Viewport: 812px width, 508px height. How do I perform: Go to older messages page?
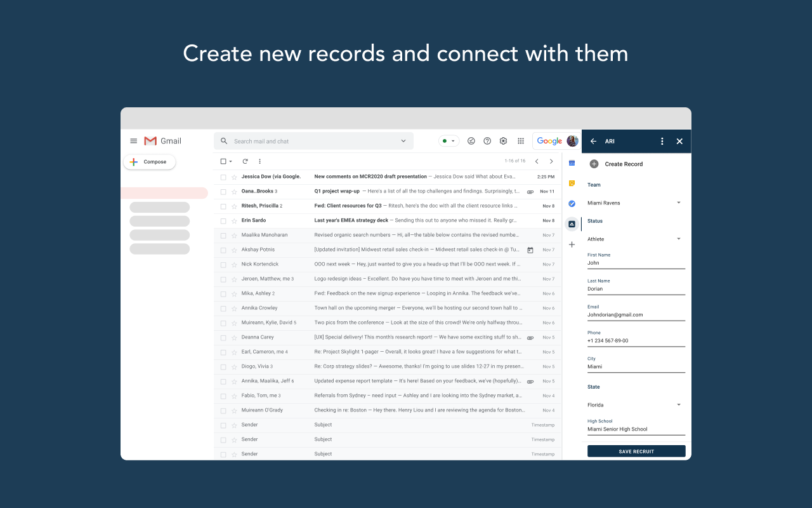[x=551, y=161]
